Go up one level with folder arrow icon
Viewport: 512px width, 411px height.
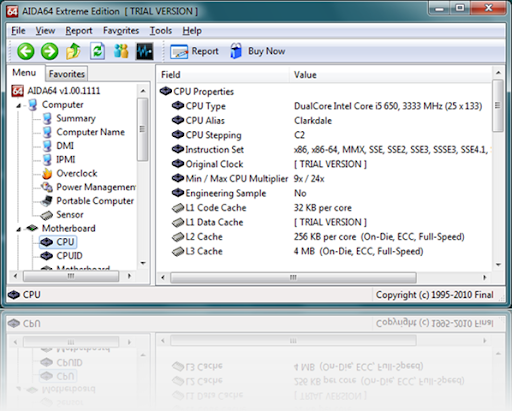pos(73,51)
